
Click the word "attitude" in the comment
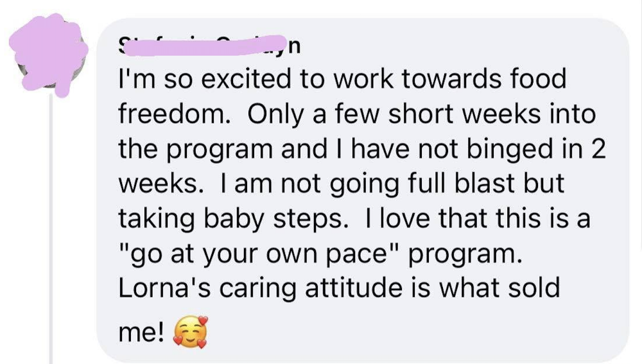[x=354, y=288]
